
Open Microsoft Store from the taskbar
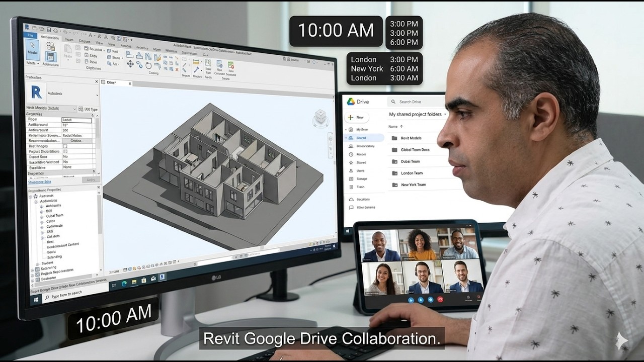(144, 280)
